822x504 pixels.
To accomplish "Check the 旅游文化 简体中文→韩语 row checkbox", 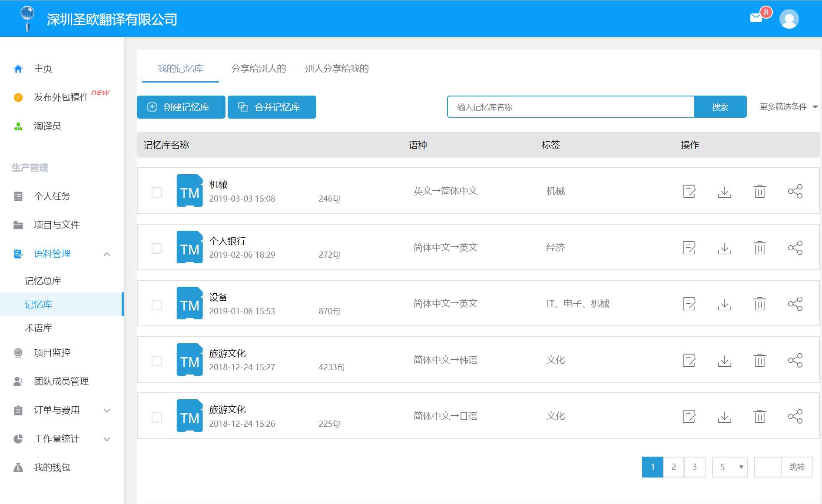I will click(x=157, y=361).
